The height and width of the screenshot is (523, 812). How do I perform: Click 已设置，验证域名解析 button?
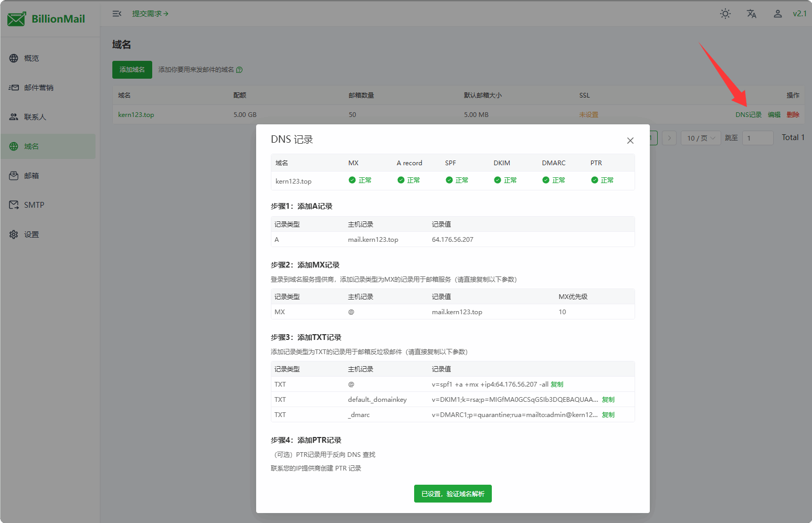tap(452, 494)
